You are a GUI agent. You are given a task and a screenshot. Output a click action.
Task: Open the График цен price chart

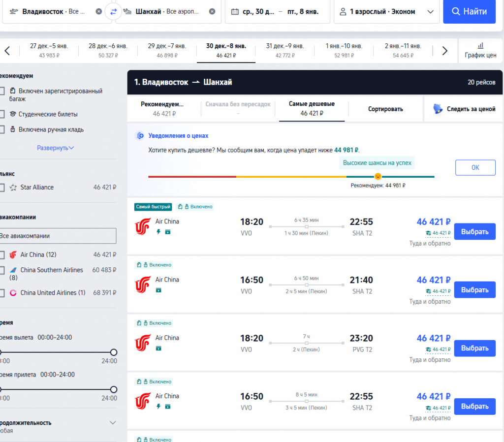(480, 51)
